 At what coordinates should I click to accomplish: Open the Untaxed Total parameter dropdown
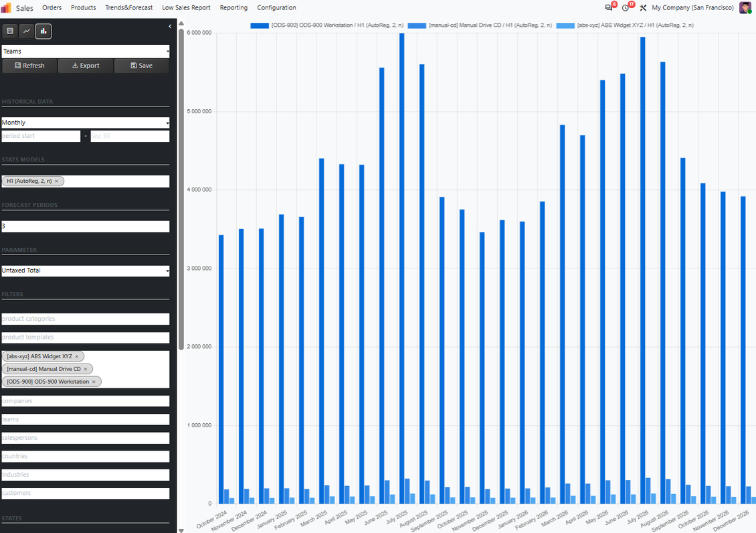[x=86, y=271]
